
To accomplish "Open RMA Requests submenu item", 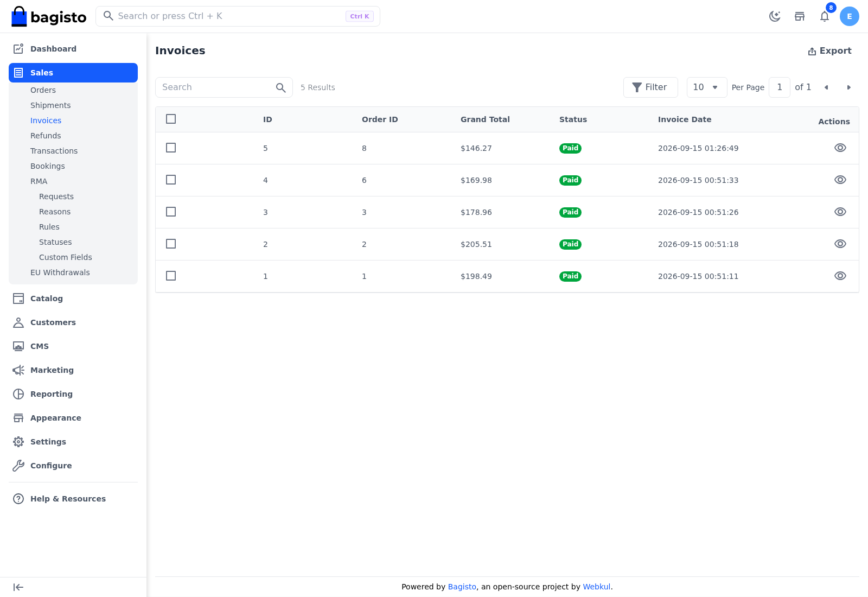I will (x=56, y=196).
